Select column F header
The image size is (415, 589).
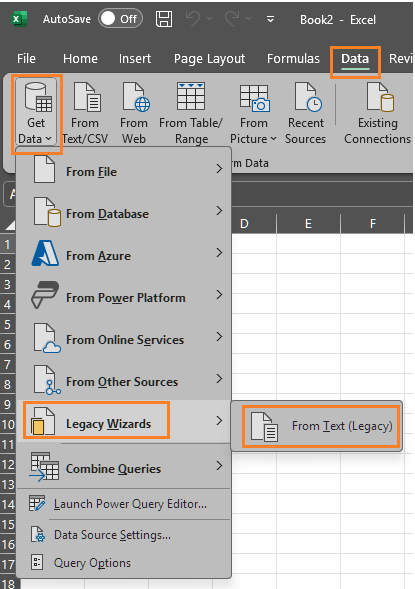coord(373,224)
